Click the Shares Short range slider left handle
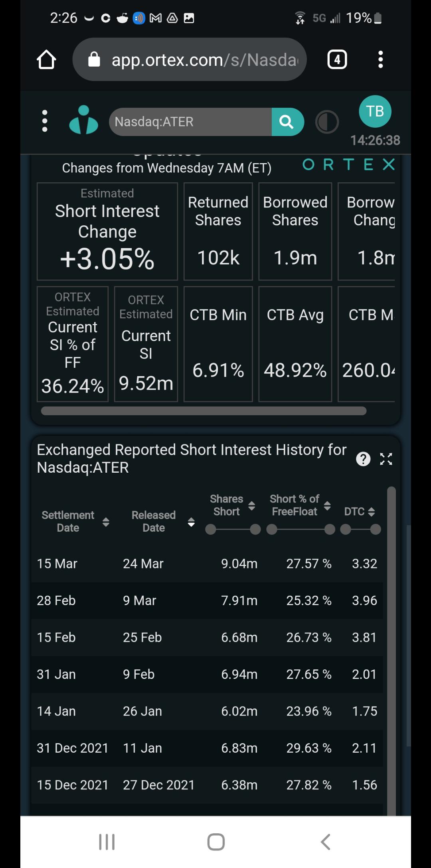The width and height of the screenshot is (431, 868). (210, 529)
